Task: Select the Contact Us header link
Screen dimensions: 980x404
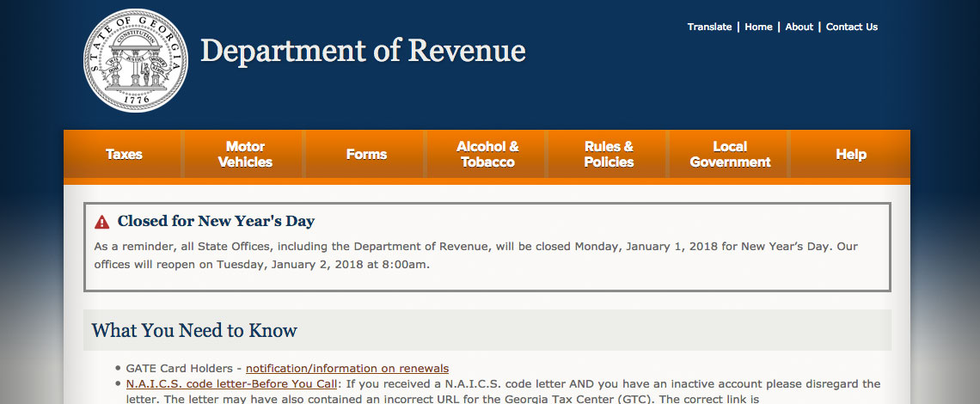Action: click(851, 27)
